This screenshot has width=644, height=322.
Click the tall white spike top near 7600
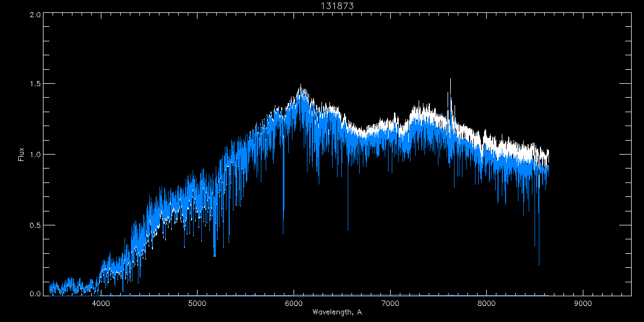[450, 79]
